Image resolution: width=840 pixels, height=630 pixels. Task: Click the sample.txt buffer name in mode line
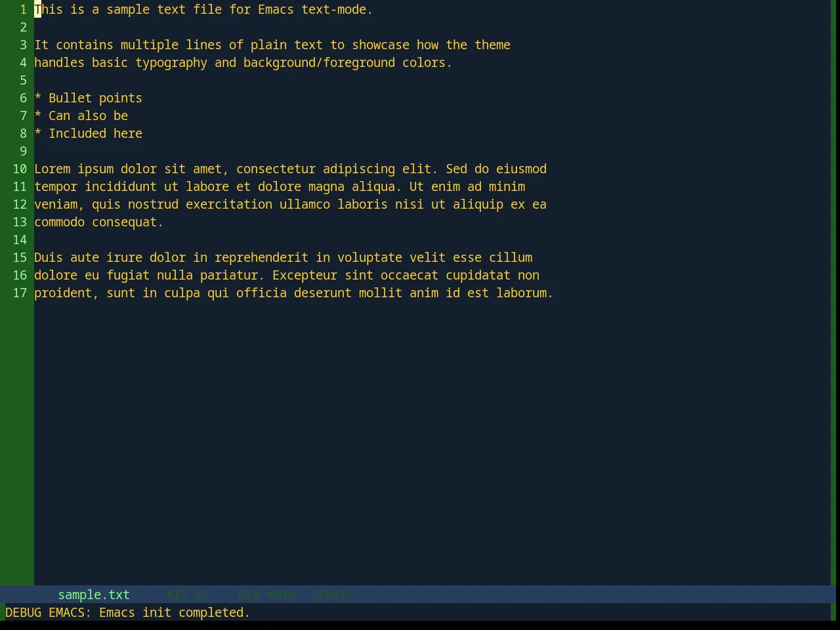[94, 595]
